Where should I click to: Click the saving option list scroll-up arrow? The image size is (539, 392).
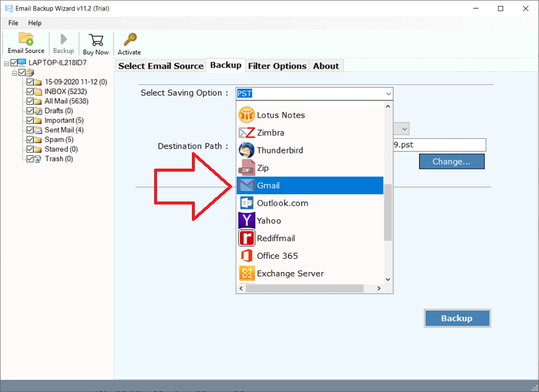click(x=388, y=107)
